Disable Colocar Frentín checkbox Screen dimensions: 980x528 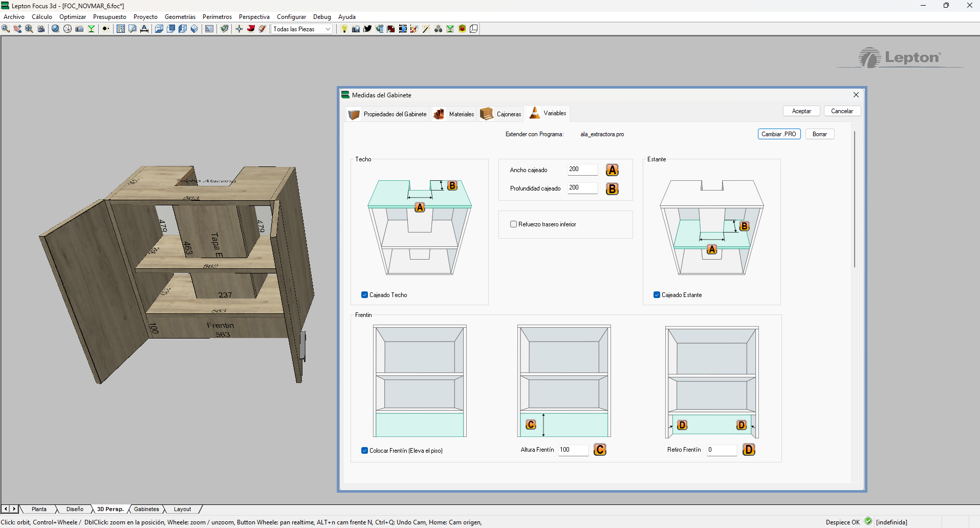365,451
